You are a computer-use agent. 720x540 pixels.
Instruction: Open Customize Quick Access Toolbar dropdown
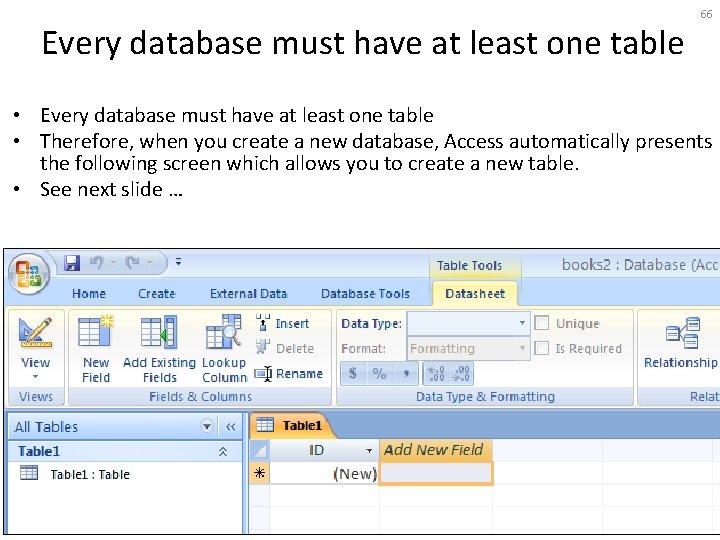[178, 262]
